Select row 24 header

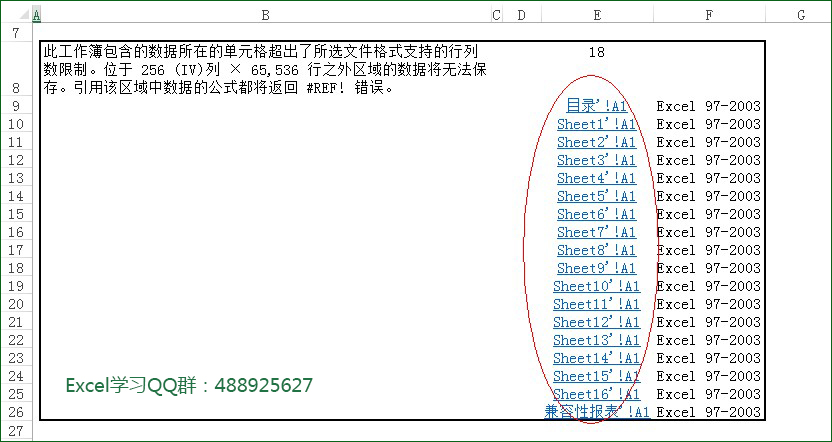click(x=16, y=377)
